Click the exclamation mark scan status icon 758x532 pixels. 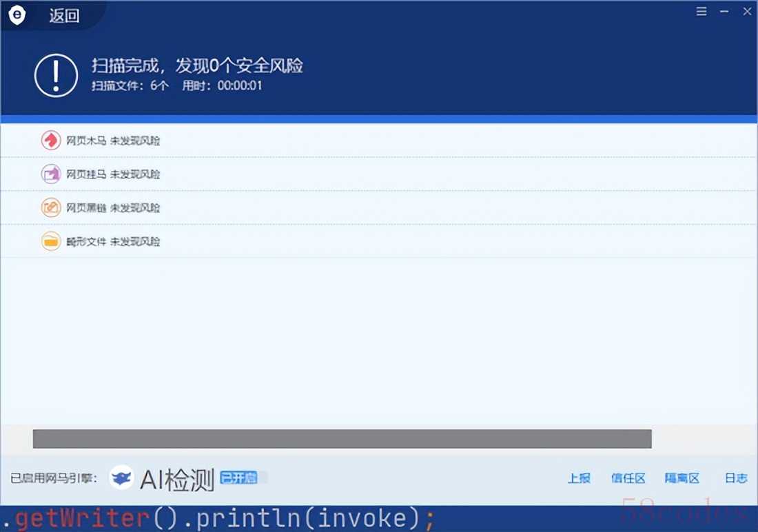point(56,75)
